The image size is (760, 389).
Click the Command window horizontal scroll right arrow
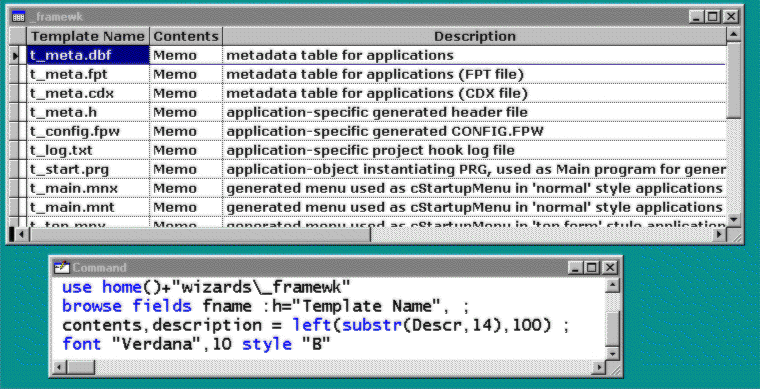[x=600, y=367]
